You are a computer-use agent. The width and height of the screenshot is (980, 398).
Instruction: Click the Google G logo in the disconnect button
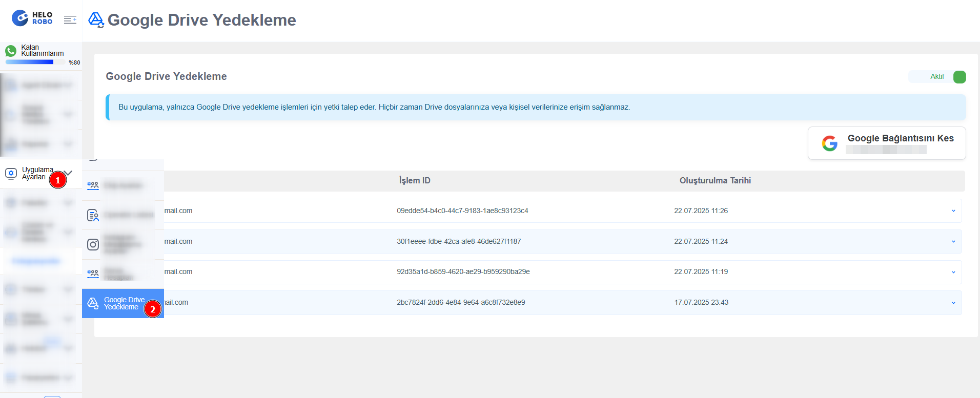coord(829,143)
